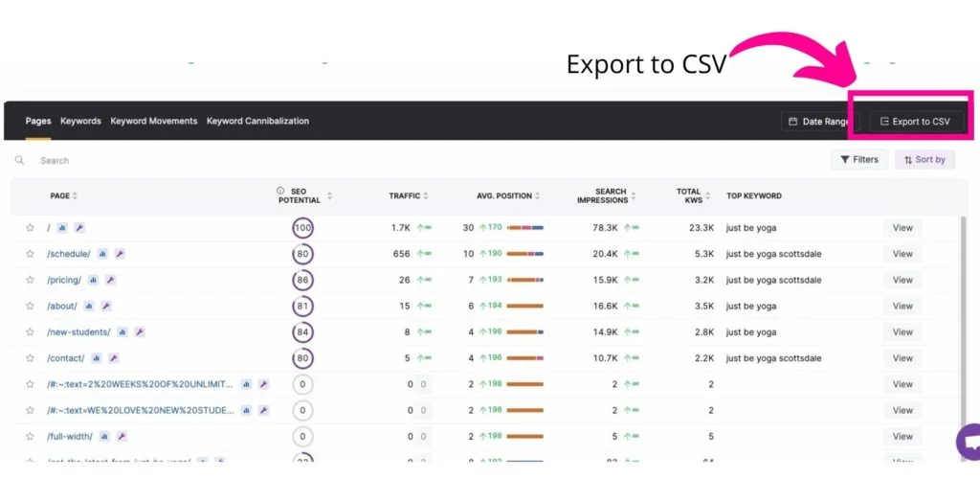Open the Date Range picker
The width and height of the screenshot is (980, 479).
click(x=815, y=122)
